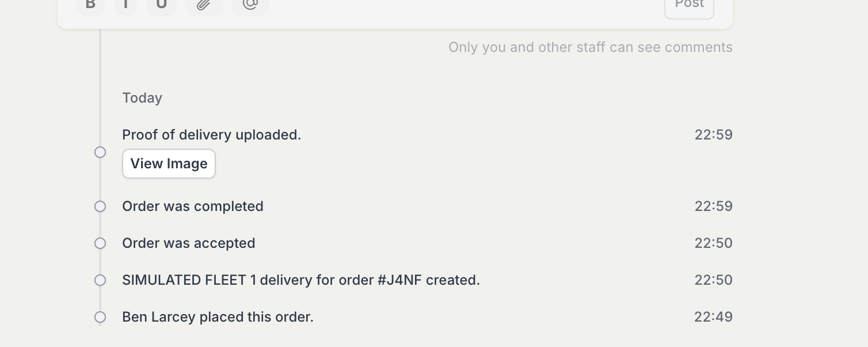Click the Order was accepted event text
Image resolution: width=868 pixels, height=347 pixels.
coord(189,243)
